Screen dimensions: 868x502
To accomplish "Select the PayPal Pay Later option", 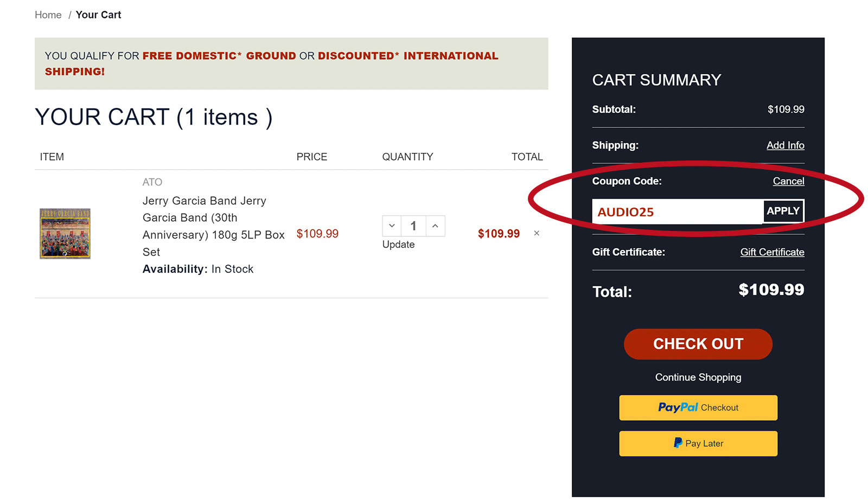I will coord(698,443).
